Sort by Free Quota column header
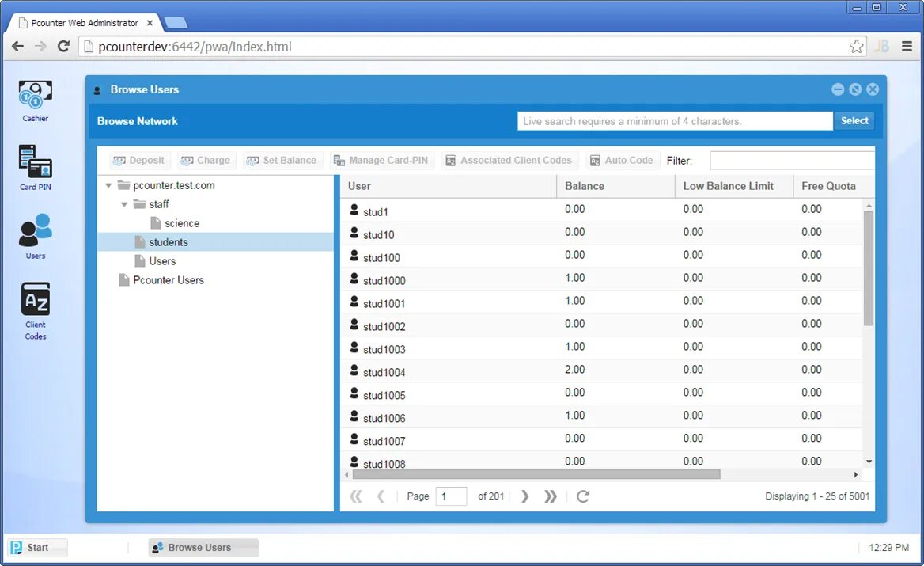Screen dimensions: 924x566 coord(834,186)
